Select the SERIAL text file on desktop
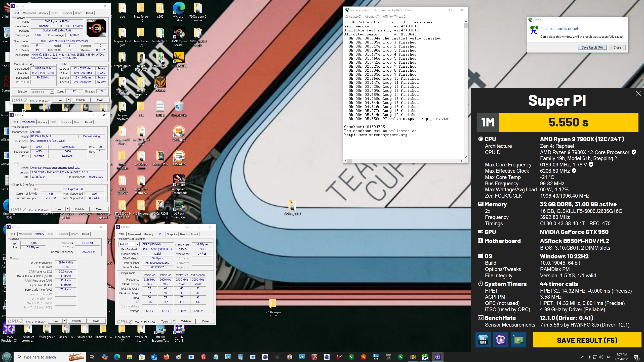 click(x=160, y=109)
